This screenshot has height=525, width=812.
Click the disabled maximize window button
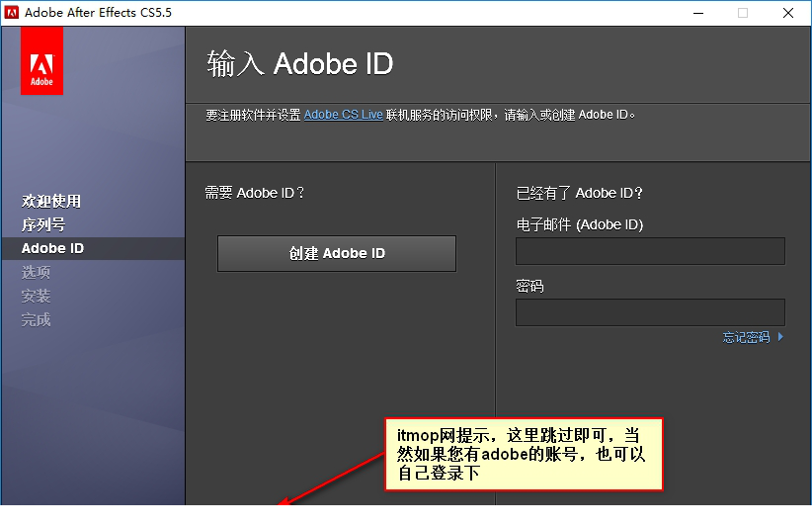[x=743, y=13]
